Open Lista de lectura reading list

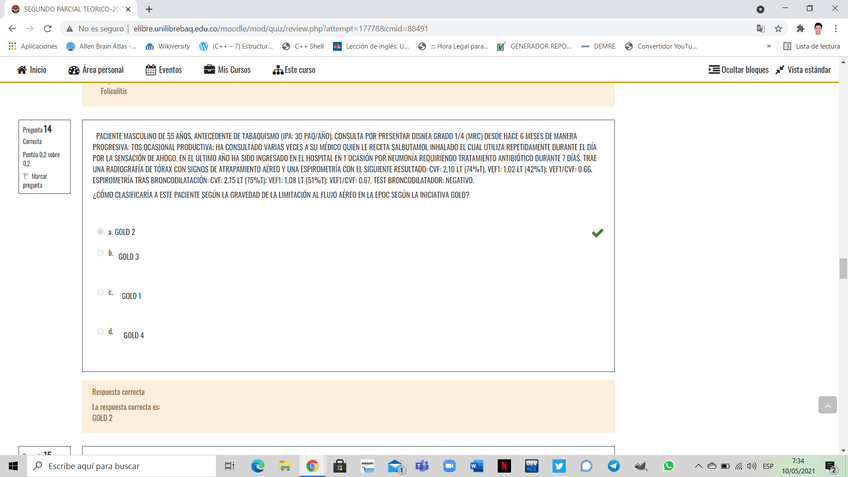tap(810, 46)
